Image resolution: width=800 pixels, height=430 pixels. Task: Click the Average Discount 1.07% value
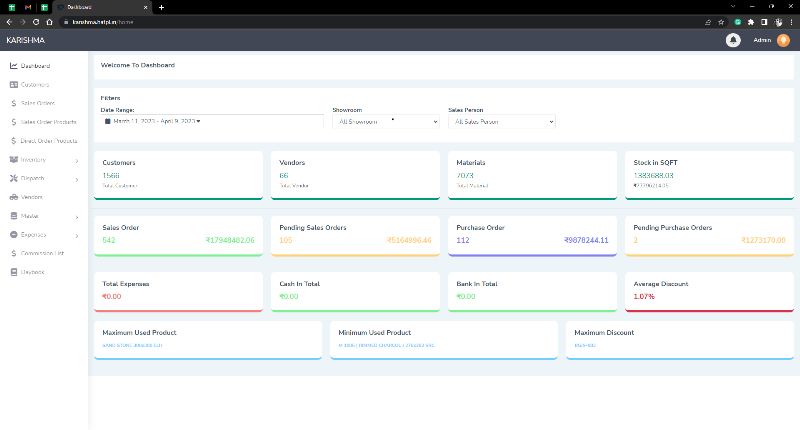(644, 296)
